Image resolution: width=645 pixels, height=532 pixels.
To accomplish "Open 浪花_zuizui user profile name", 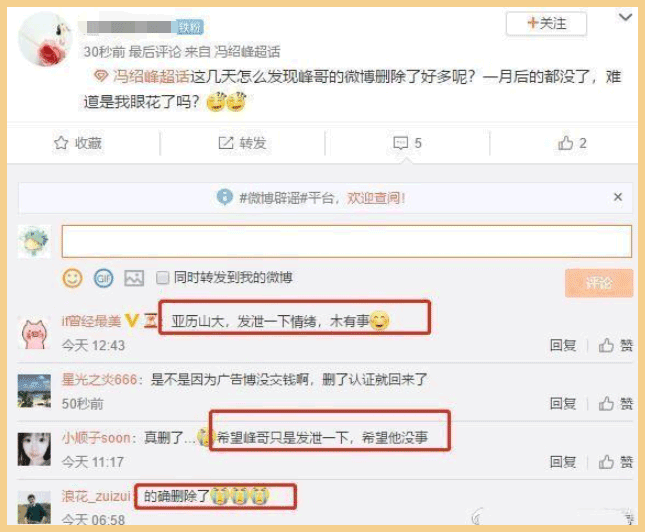I will click(96, 496).
